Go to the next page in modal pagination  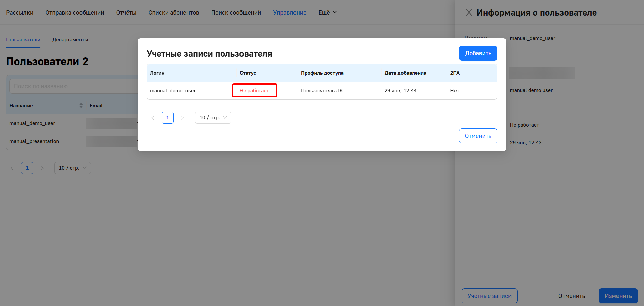tap(183, 118)
